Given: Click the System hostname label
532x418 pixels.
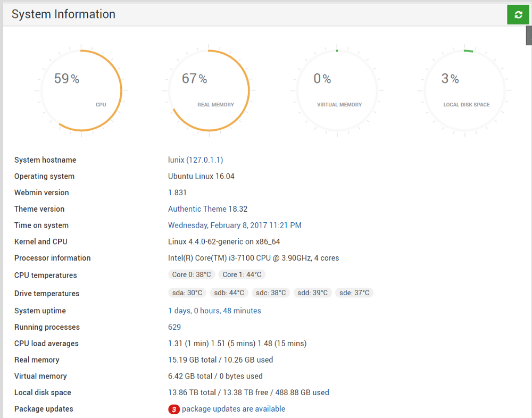Looking at the screenshot, I should coord(45,160).
